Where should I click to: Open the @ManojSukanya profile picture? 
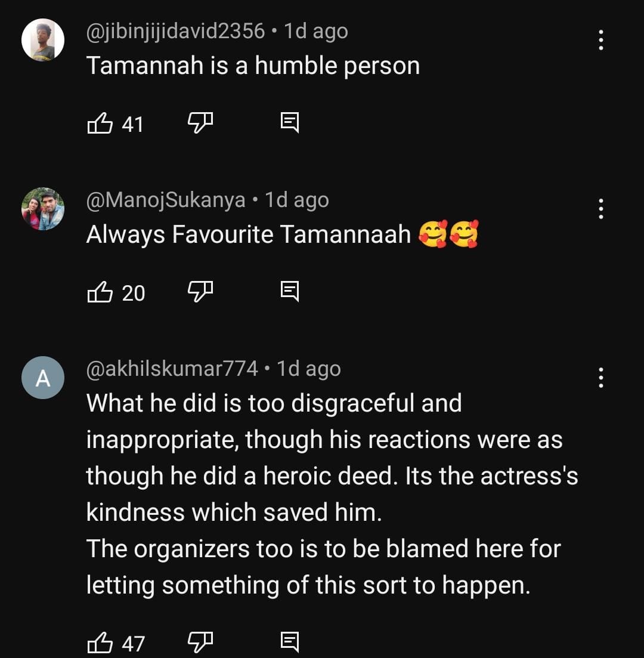click(43, 209)
